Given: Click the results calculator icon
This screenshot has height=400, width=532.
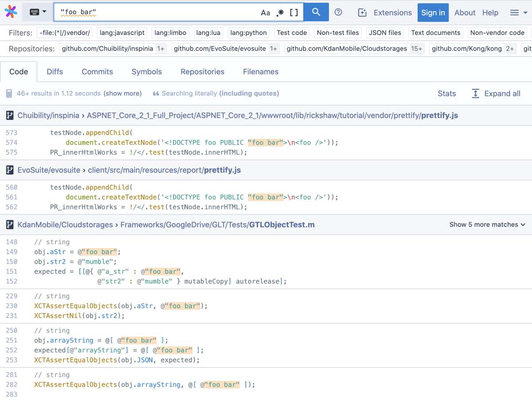Looking at the screenshot, I should click(x=9, y=93).
